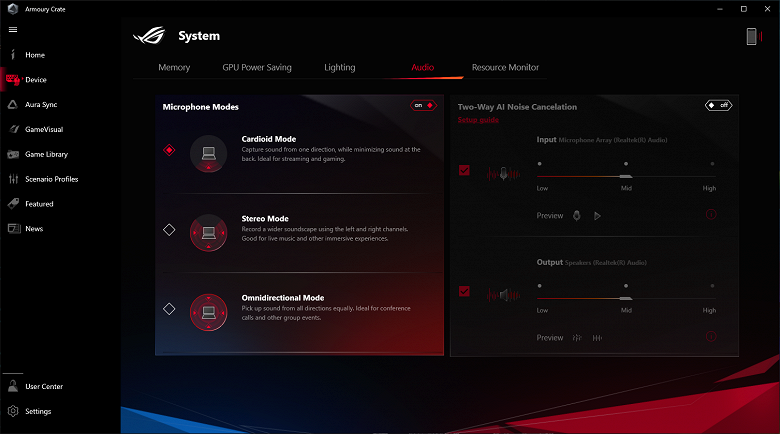The height and width of the screenshot is (434, 780).
Task: Click the Output section info icon
Action: point(711,336)
